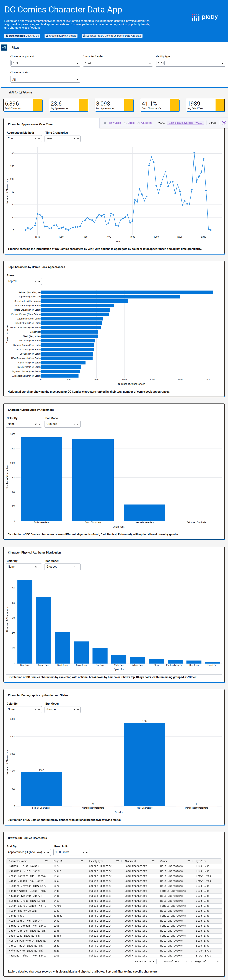228x980 pixels.
Task: Open Gender column filter menu
Action: click(189, 861)
